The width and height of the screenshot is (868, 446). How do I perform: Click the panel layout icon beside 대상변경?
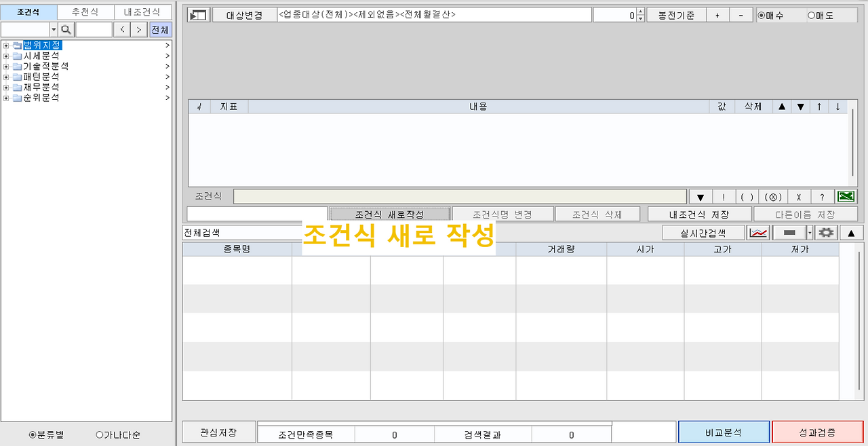coord(198,16)
